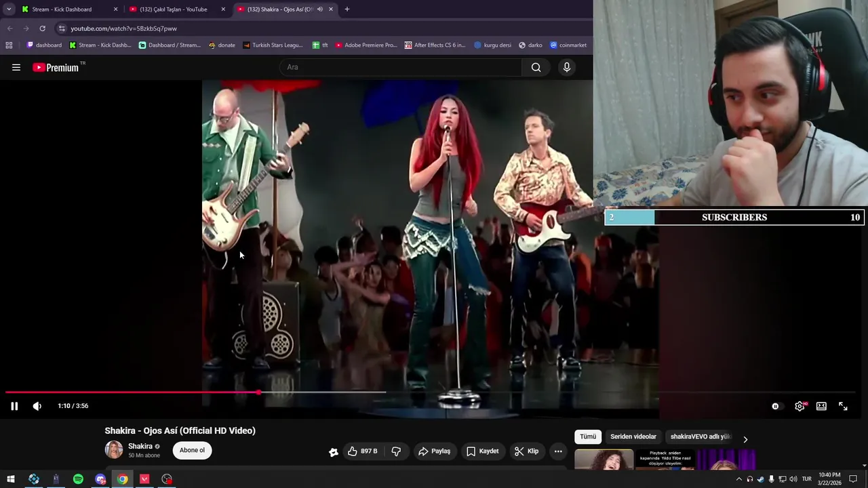Open the Shakira channel name link

point(140,447)
